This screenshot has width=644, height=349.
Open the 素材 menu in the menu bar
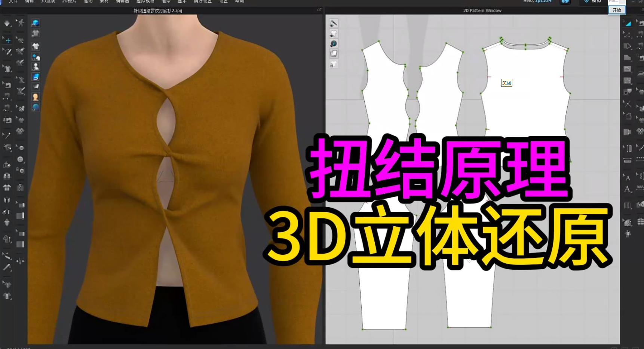(104, 1)
